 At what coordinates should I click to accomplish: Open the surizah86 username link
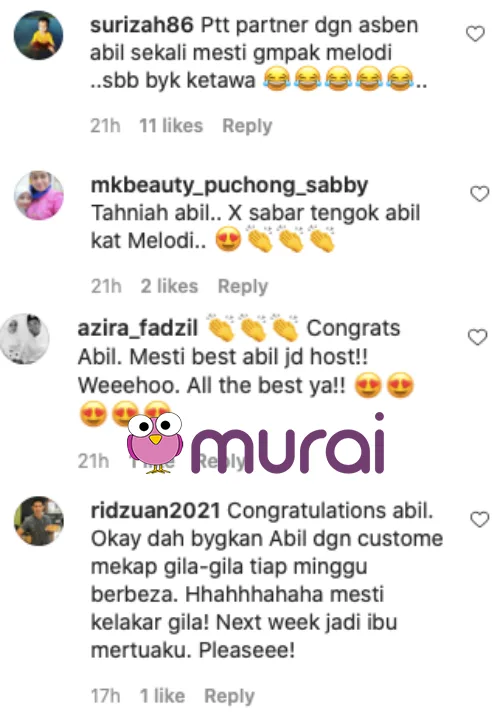click(x=142, y=25)
